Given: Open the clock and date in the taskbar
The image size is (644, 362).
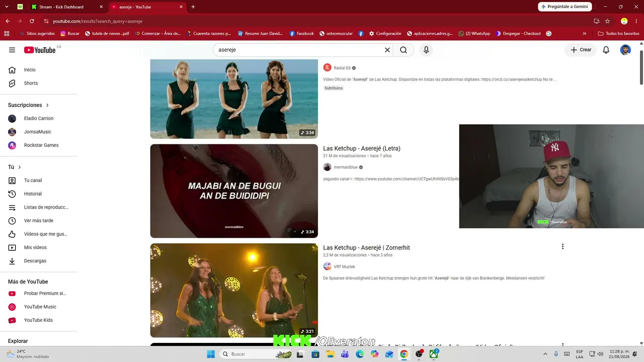Looking at the screenshot, I should point(619,354).
